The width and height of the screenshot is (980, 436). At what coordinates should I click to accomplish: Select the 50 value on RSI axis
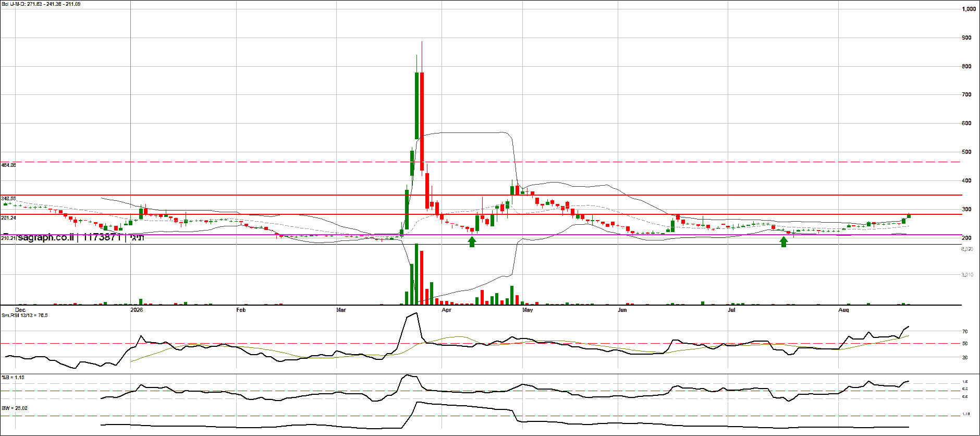(965, 343)
